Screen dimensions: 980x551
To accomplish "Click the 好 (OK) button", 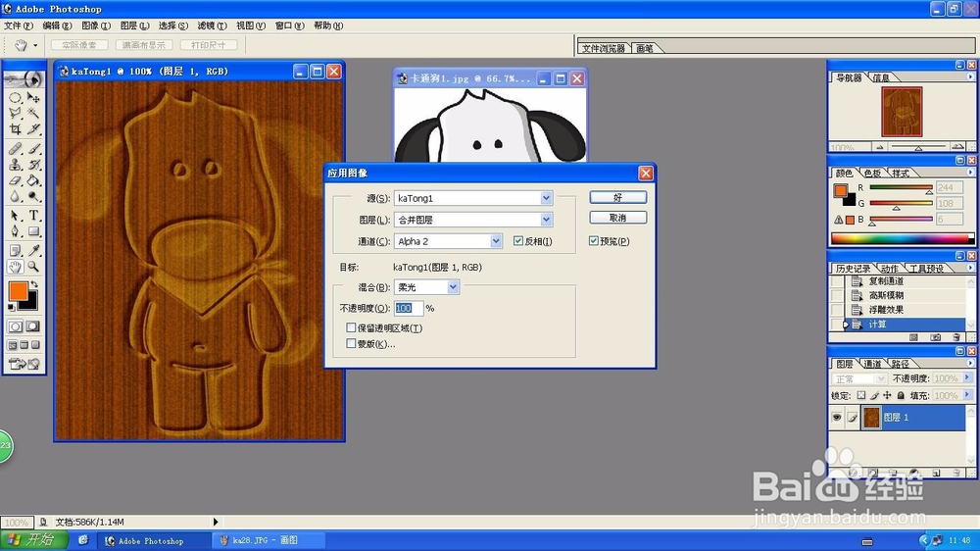I will pyautogui.click(x=617, y=198).
